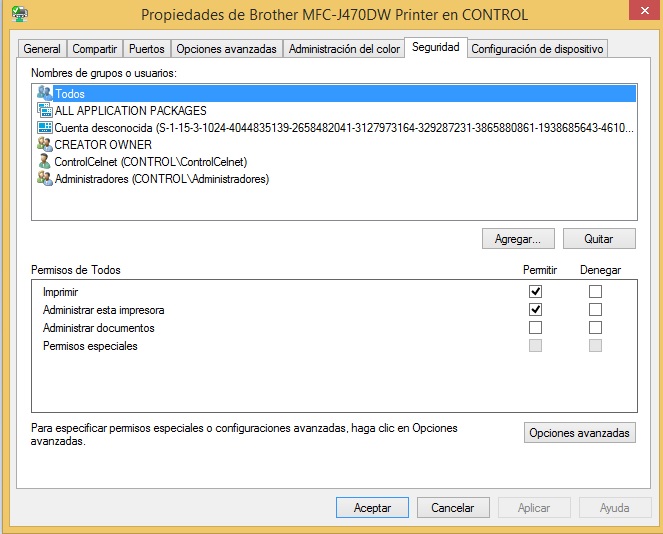This screenshot has height=534, width=663.
Task: Select the Todos group icon
Action: pos(44,93)
